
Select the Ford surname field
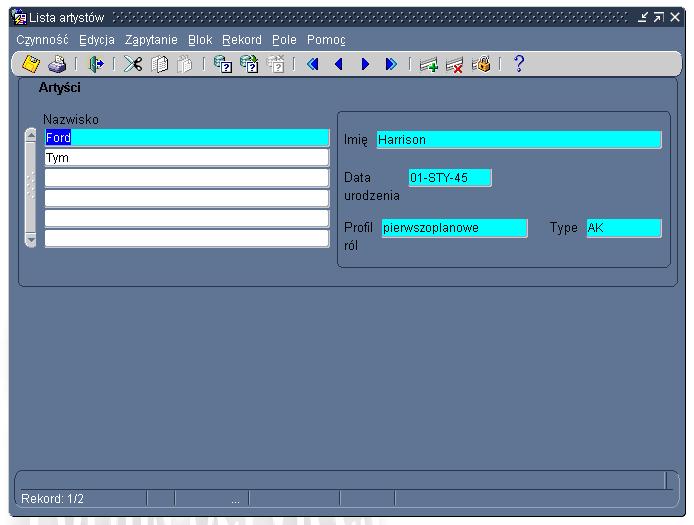[187, 138]
